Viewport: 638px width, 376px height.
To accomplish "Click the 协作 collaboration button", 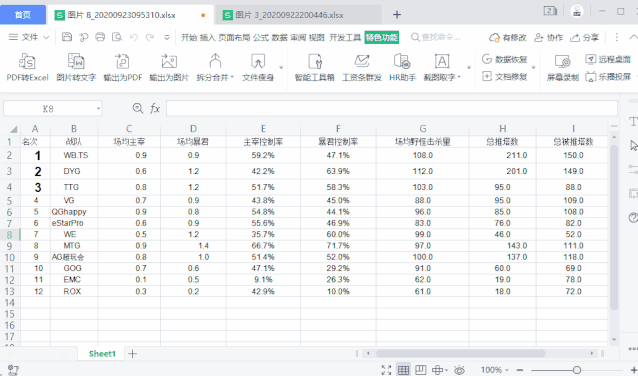I will [x=548, y=37].
